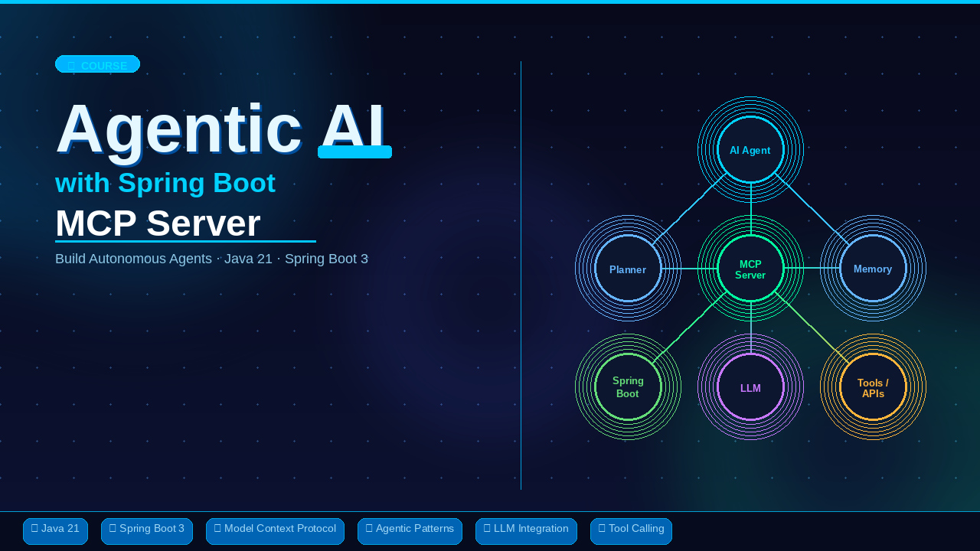Click the 'MCP Server' heading text

tap(158, 223)
